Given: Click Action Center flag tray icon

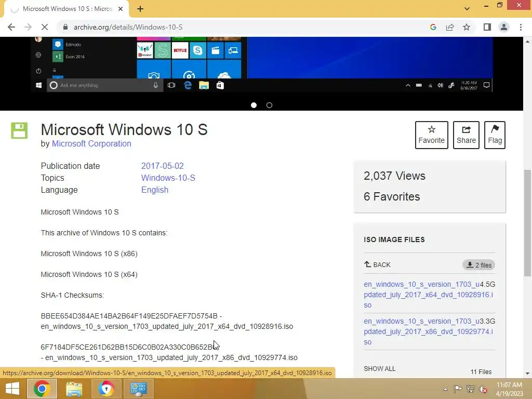Looking at the screenshot, I should [458, 389].
